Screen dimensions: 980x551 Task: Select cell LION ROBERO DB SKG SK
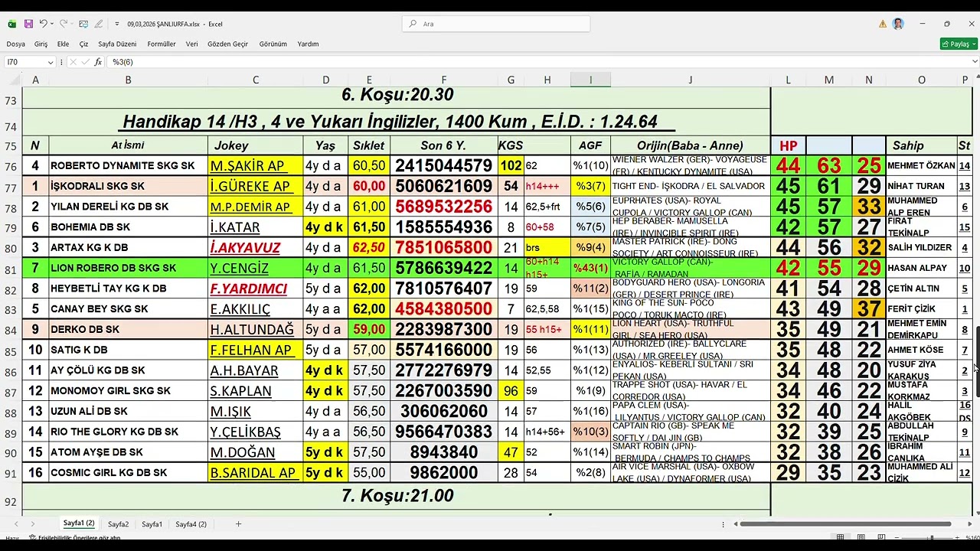coord(128,268)
